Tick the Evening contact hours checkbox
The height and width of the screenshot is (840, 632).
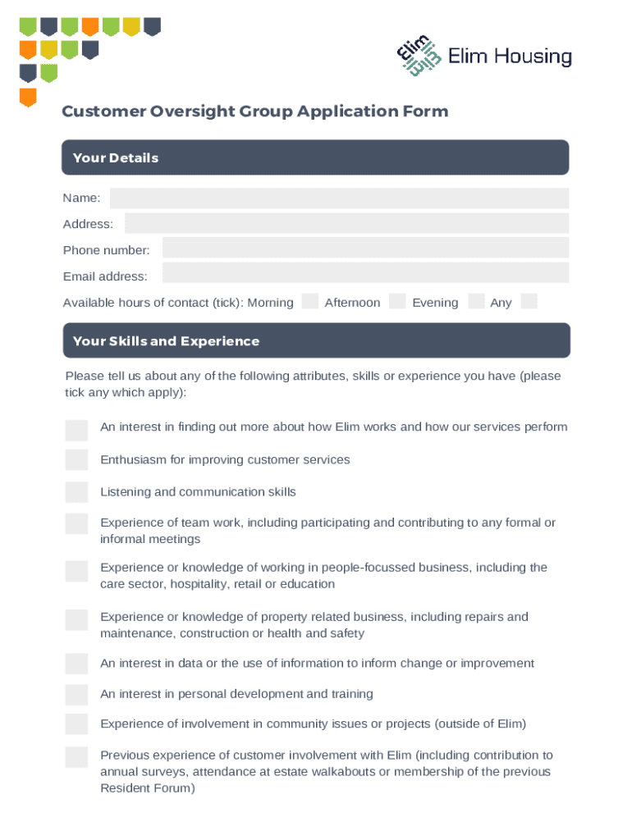(476, 301)
